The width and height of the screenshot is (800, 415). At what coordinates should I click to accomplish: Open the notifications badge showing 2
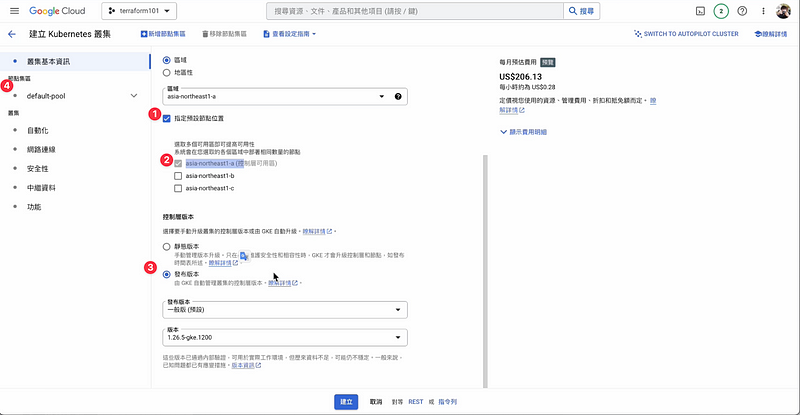pyautogui.click(x=721, y=11)
